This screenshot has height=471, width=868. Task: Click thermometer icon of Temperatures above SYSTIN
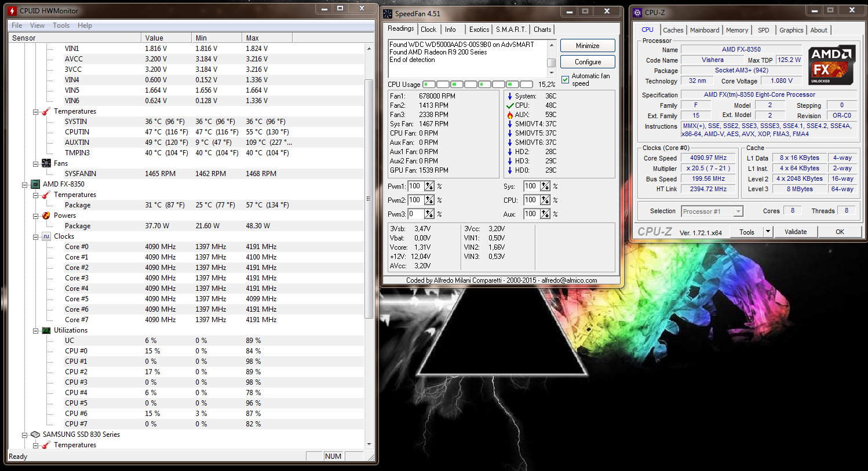click(46, 111)
